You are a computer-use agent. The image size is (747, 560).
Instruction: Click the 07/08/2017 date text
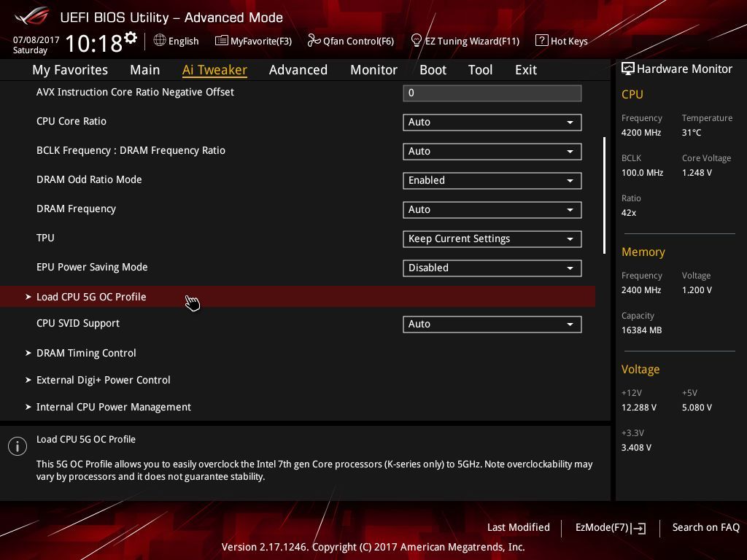tap(36, 39)
